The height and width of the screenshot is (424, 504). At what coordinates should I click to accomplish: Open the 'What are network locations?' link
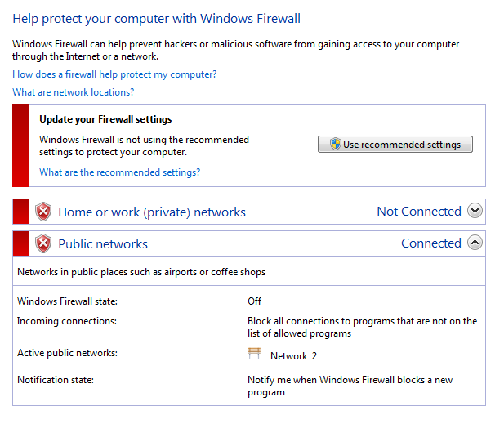click(x=73, y=92)
